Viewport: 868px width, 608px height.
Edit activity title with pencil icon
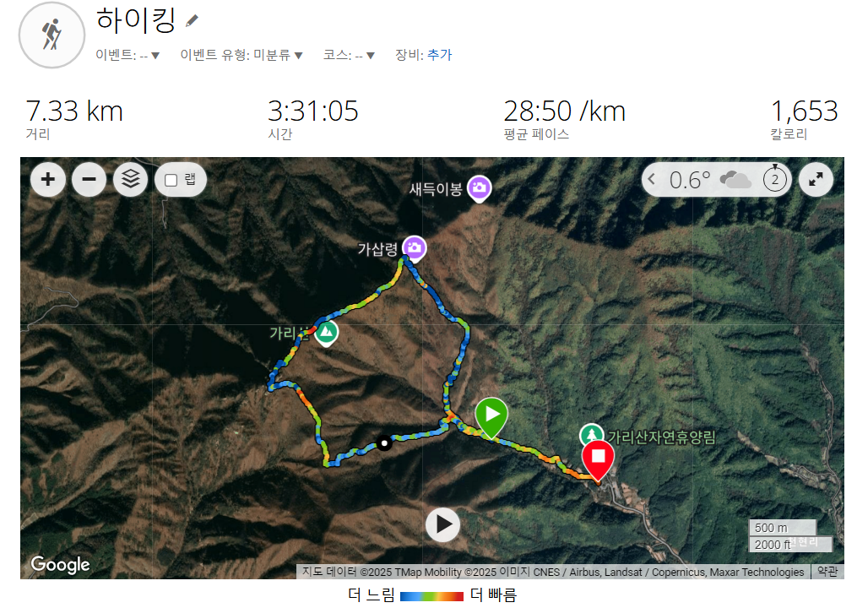click(192, 21)
